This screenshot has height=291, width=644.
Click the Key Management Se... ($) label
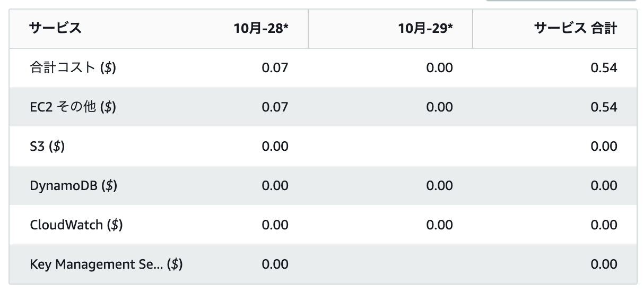(x=106, y=264)
